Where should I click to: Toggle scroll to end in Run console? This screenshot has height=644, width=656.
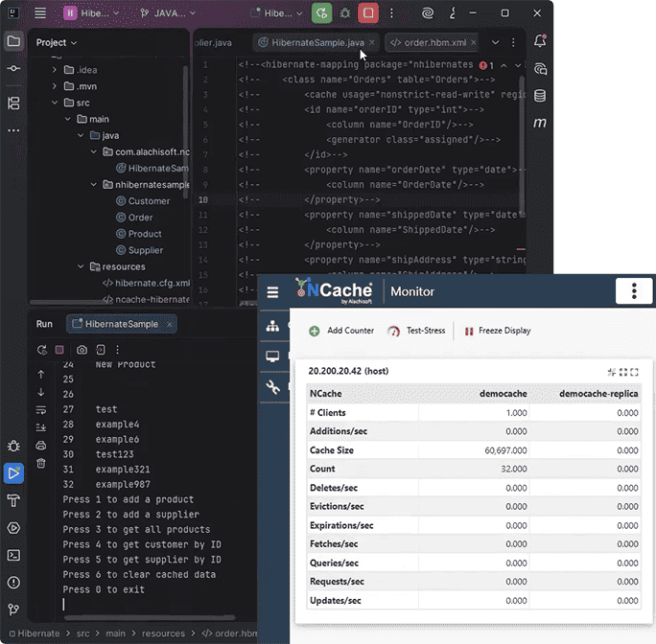[x=40, y=427]
